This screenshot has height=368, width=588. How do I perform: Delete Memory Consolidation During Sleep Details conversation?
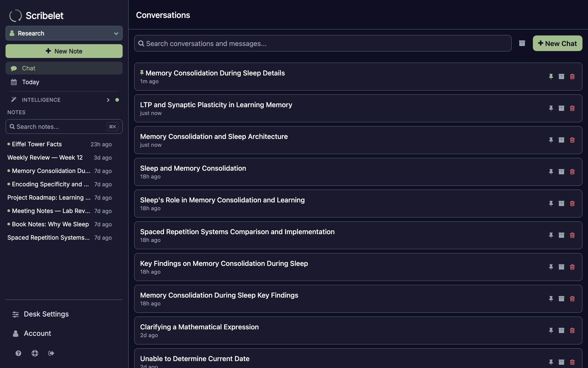pyautogui.click(x=572, y=76)
